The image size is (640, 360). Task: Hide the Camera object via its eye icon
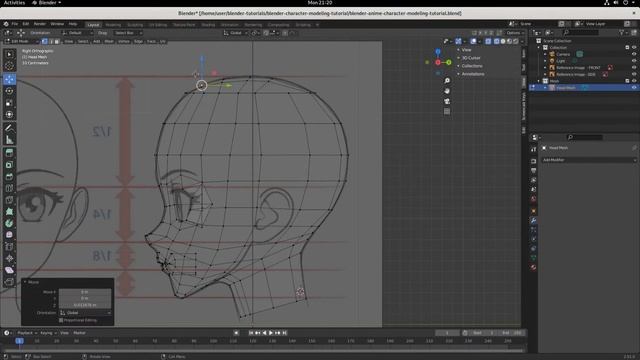pyautogui.click(x=634, y=54)
